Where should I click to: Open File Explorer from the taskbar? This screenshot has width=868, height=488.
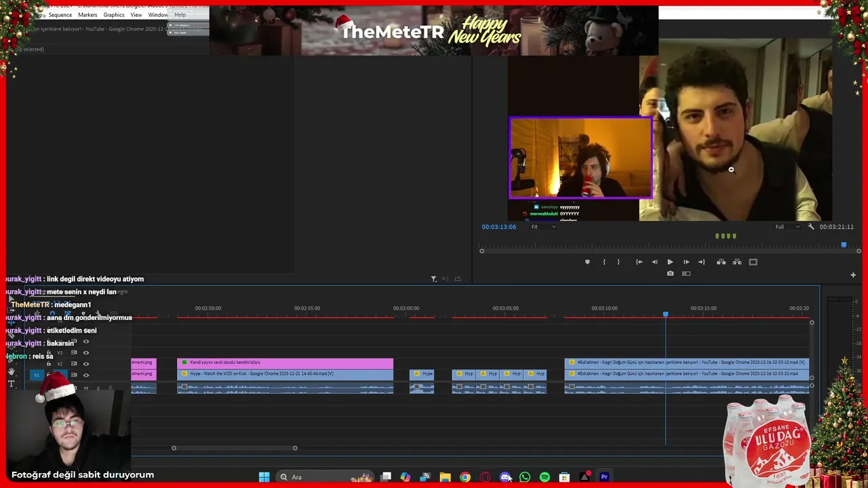445,477
